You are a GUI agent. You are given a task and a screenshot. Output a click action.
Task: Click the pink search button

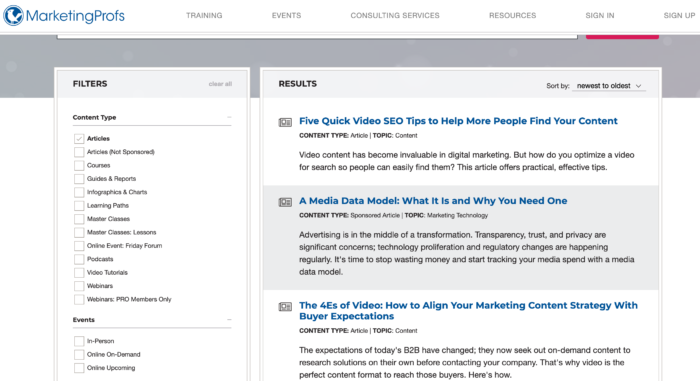click(x=622, y=36)
